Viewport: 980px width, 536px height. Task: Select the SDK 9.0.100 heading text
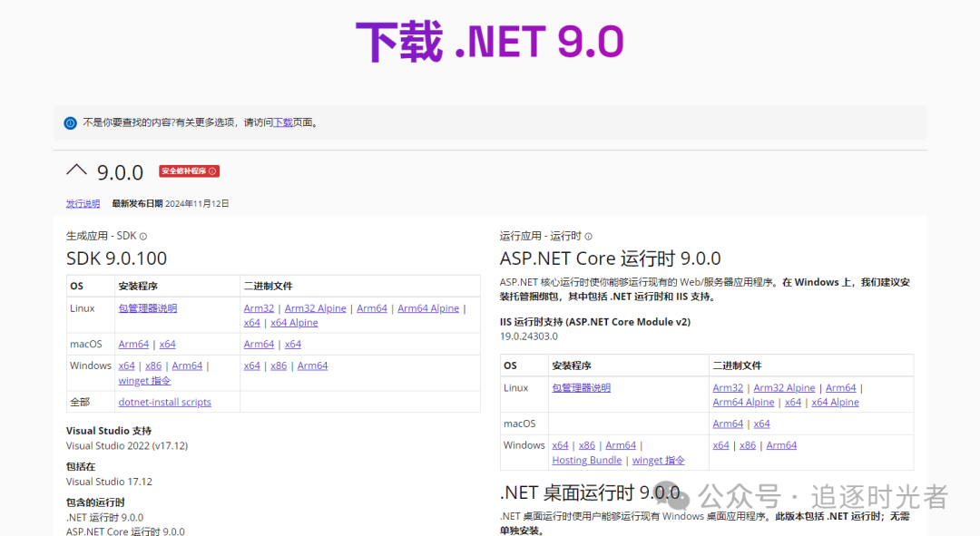coord(117,258)
